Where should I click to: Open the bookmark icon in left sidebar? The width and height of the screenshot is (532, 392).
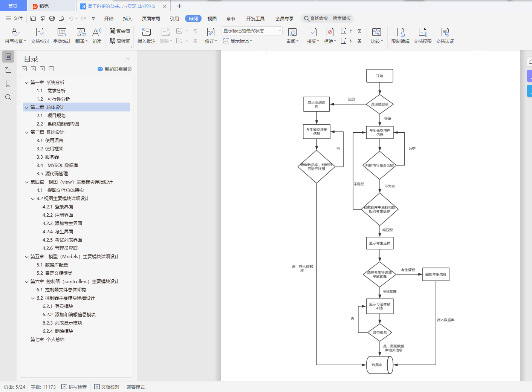click(8, 84)
